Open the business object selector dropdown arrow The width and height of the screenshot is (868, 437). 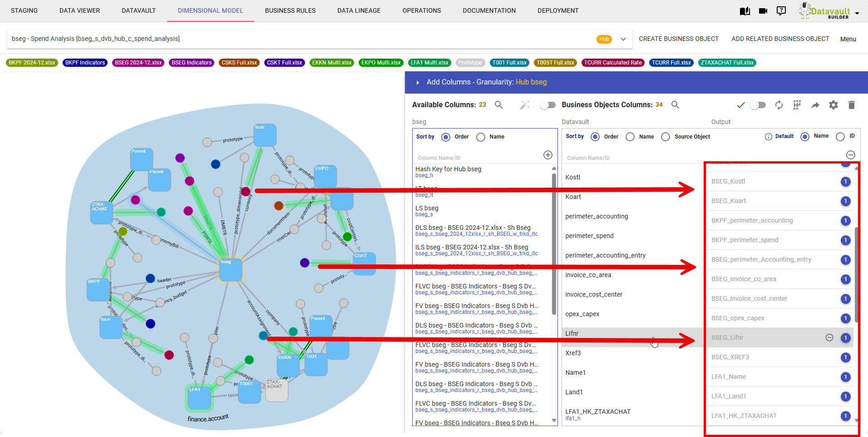[623, 39]
